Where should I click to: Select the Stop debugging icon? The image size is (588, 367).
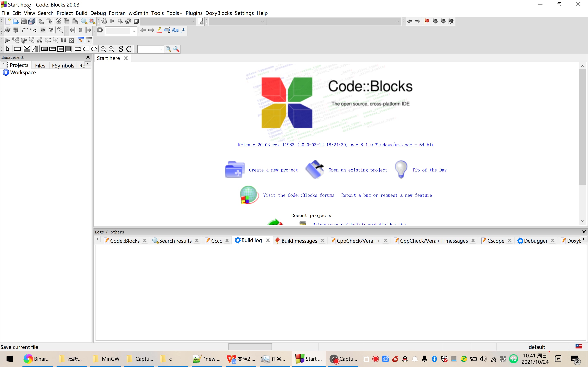71,40
